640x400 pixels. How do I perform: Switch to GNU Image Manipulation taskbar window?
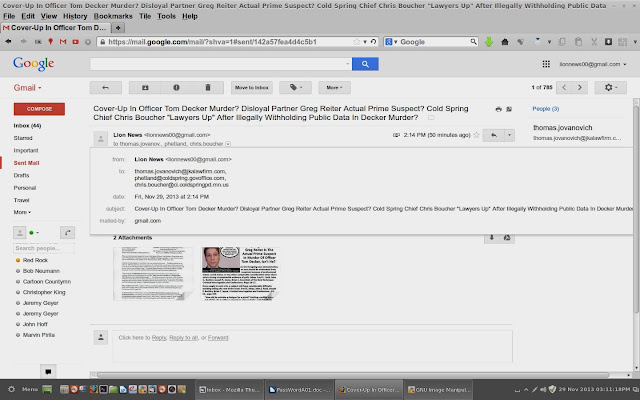click(440, 390)
